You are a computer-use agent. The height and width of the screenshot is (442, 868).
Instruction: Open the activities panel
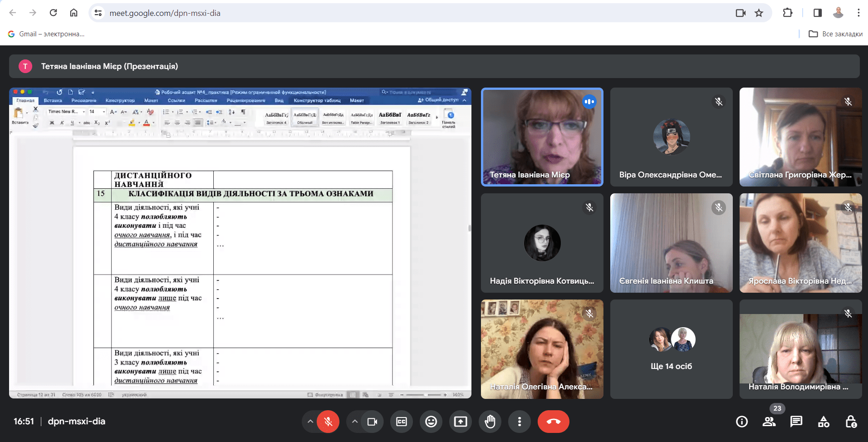coord(824,422)
